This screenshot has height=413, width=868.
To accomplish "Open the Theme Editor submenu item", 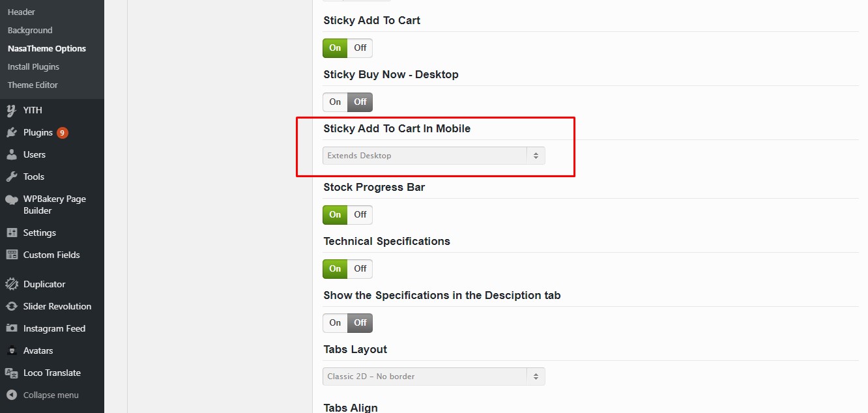I will point(33,85).
